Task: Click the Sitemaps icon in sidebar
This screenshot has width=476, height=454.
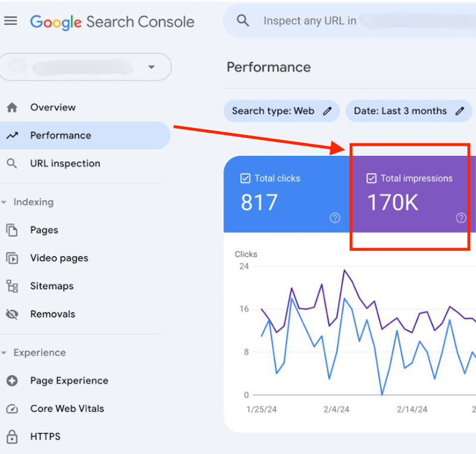Action: 13,286
